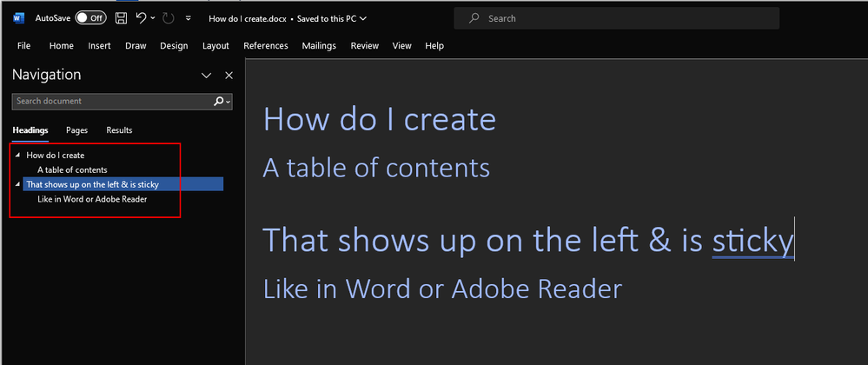Click the Redo icon
Screen dimensions: 868x365
pos(169,18)
